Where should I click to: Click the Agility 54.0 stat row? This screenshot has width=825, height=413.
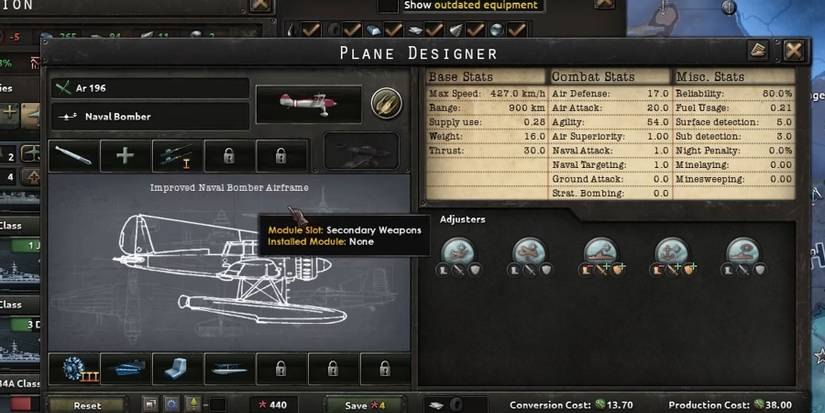[x=610, y=122]
